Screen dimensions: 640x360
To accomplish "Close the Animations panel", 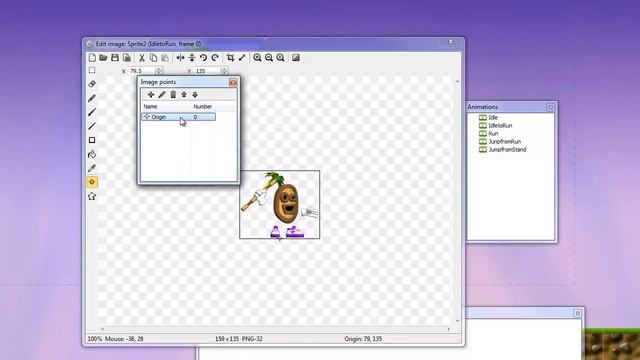I will pyautogui.click(x=550, y=107).
